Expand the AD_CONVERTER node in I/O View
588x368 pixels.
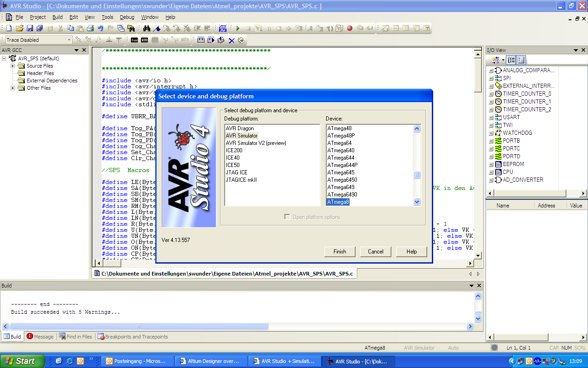pyautogui.click(x=491, y=180)
